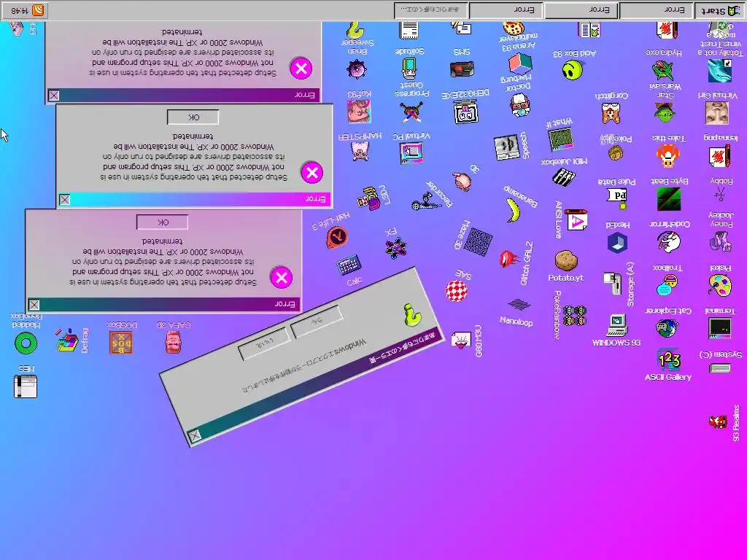Viewport: 747px width, 560px height.
Task: Open the HexEd icon
Action: (x=617, y=242)
